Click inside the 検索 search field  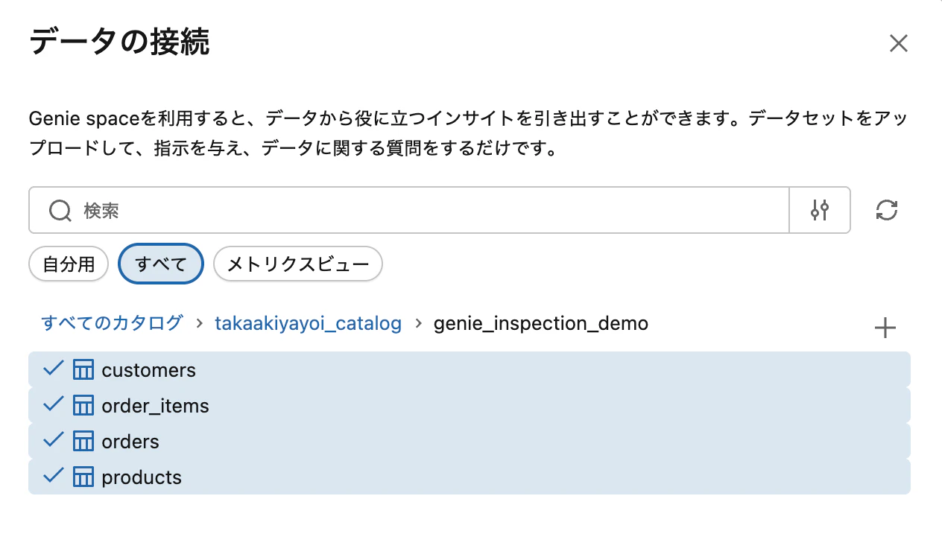(298, 210)
